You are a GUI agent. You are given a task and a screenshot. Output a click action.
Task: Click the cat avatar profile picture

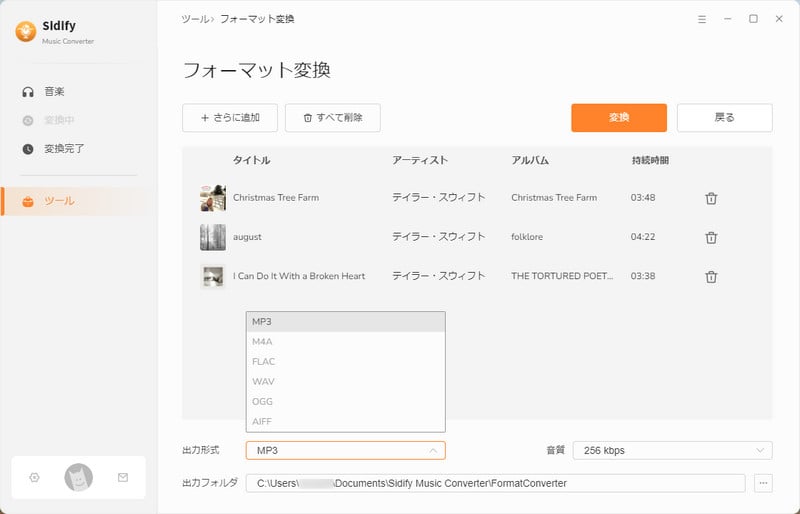(79, 477)
